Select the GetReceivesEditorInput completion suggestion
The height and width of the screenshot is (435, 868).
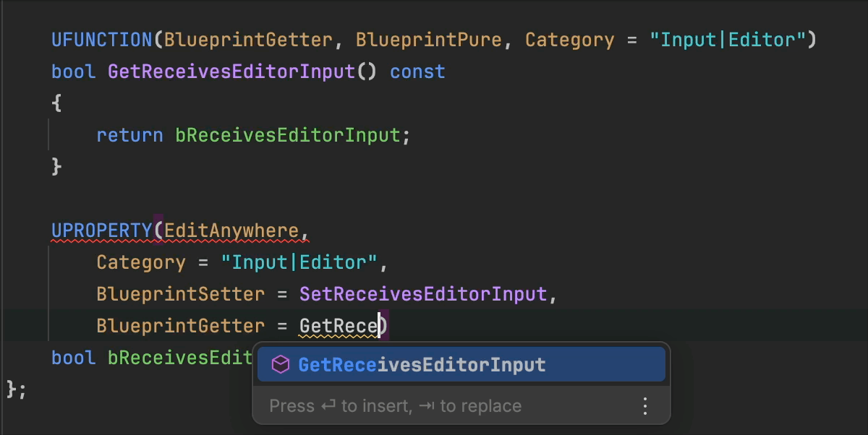(x=422, y=365)
